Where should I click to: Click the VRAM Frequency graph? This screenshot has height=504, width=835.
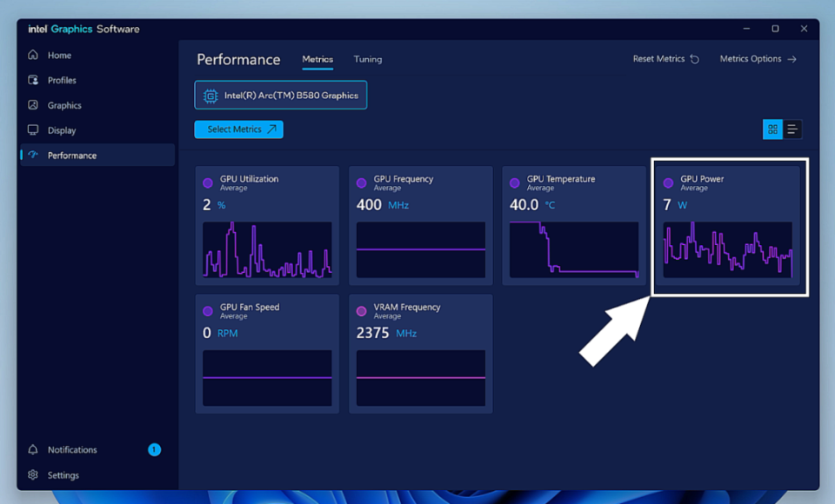(421, 378)
